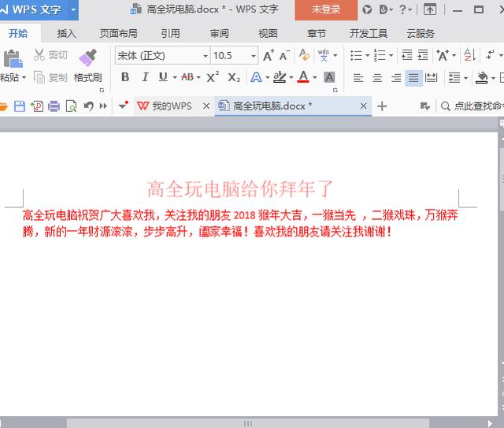Open the 云服务 tab
This screenshot has width=504, height=428.
point(421,33)
